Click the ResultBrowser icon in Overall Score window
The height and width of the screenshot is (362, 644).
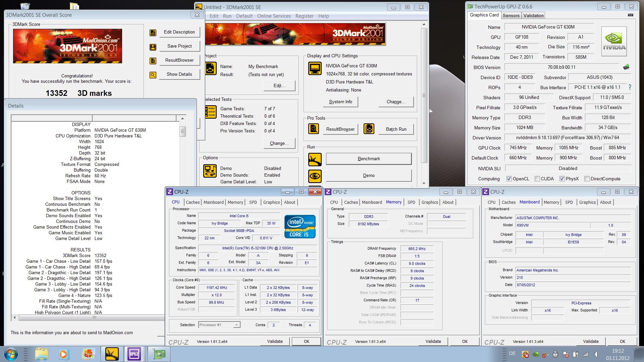[153, 61]
